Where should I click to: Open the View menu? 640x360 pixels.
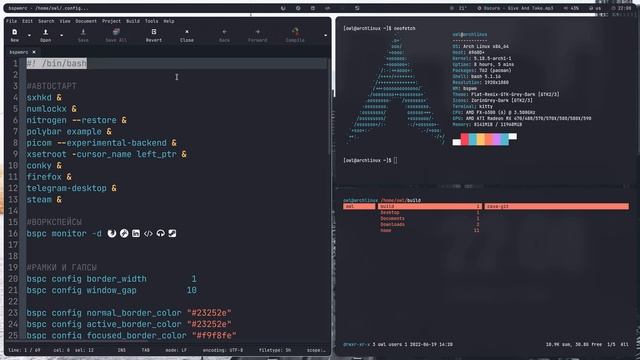(x=65, y=21)
